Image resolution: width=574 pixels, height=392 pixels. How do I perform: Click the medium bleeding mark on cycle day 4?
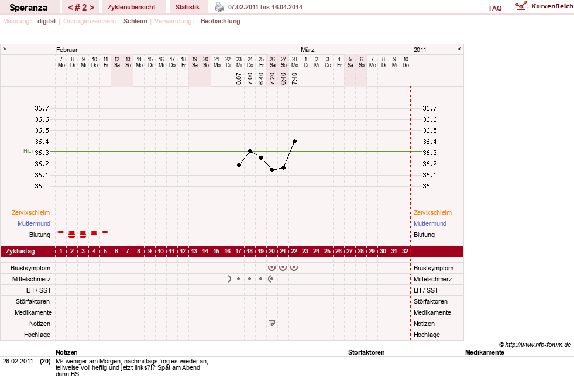pos(94,233)
